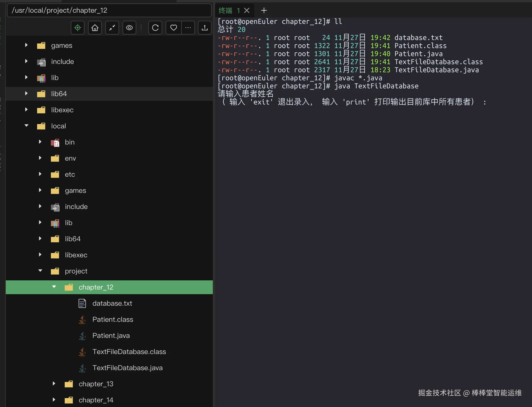This screenshot has height=407, width=532.
Task: Click the upload file icon
Action: (204, 28)
